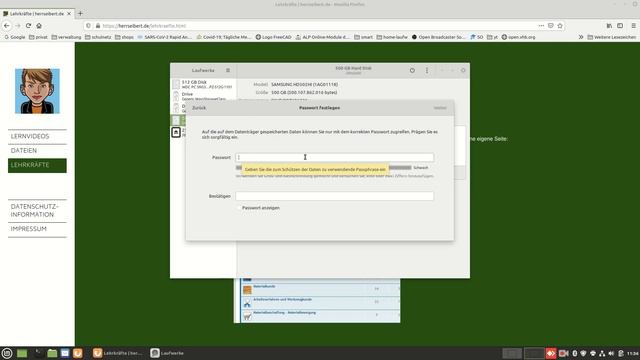Open the shops bookmarks folder
This screenshot has height=360, width=640.
click(124, 37)
